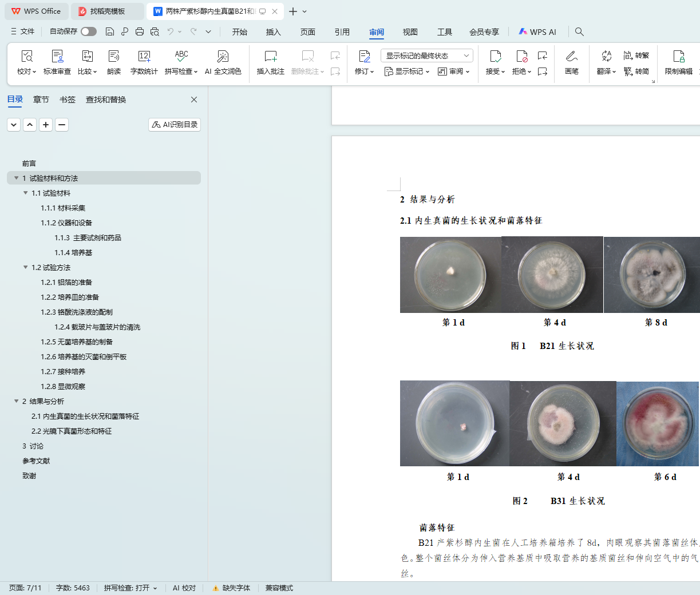Open the 书签 tab in navigation pane
The image size is (700, 595).
pyautogui.click(x=67, y=100)
